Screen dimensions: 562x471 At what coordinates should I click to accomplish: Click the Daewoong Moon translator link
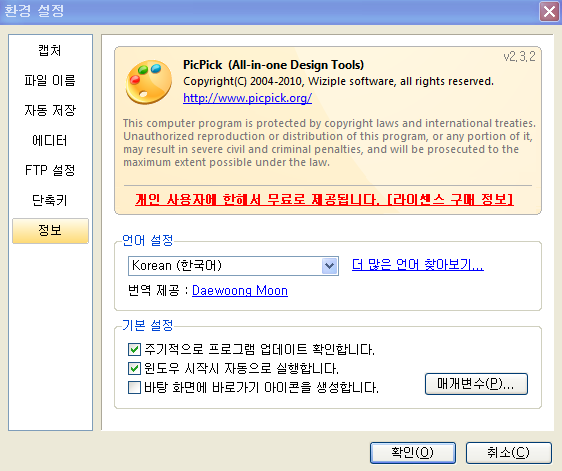point(240,290)
